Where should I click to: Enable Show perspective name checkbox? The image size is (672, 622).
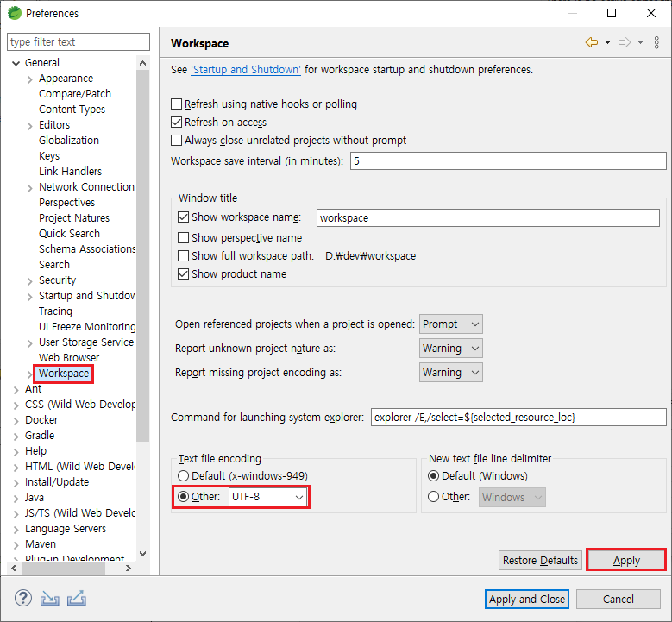point(183,237)
